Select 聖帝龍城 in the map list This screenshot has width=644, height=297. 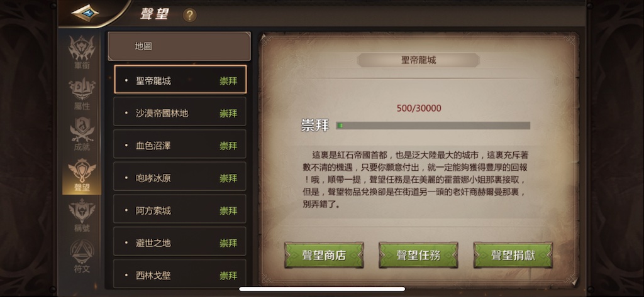pyautogui.click(x=180, y=79)
